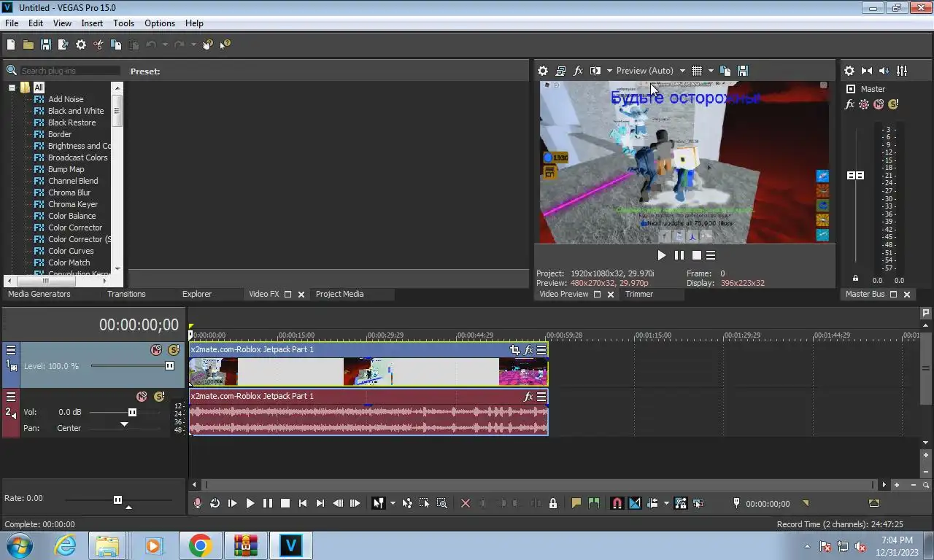Open overlays grid dropdown arrow
Screen dimensions: 934x560
(711, 71)
